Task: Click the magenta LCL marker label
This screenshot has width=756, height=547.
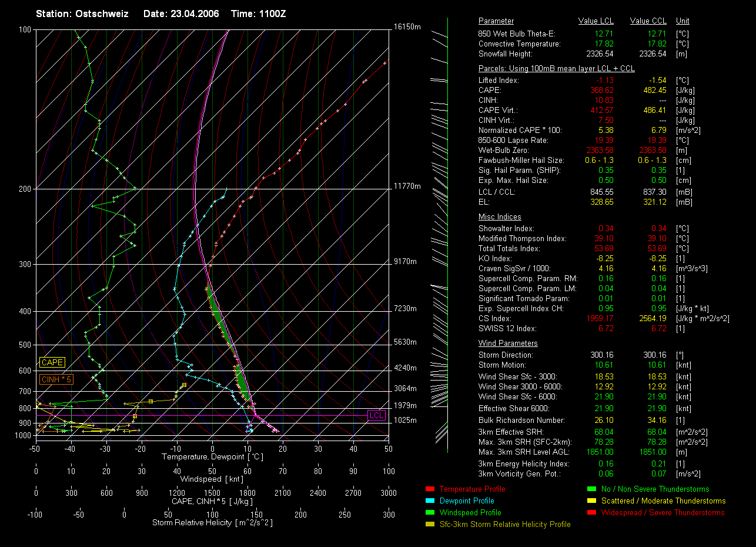Action: [x=376, y=416]
